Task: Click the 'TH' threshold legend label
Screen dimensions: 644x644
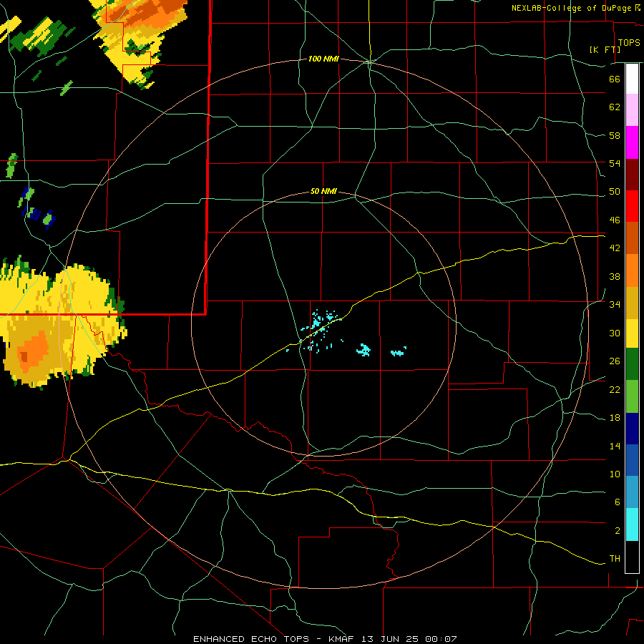Action: [615, 559]
